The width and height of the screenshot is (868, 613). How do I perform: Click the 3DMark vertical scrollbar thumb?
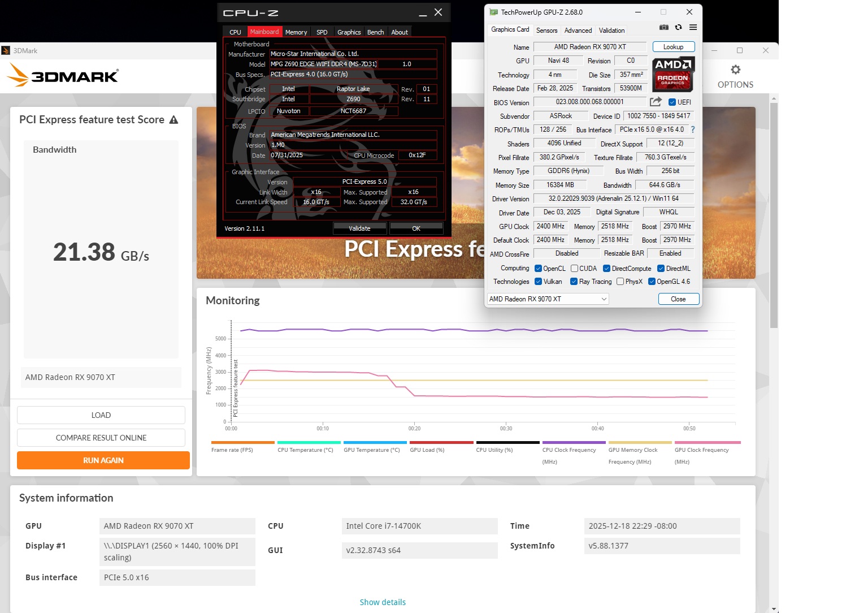[774, 215]
